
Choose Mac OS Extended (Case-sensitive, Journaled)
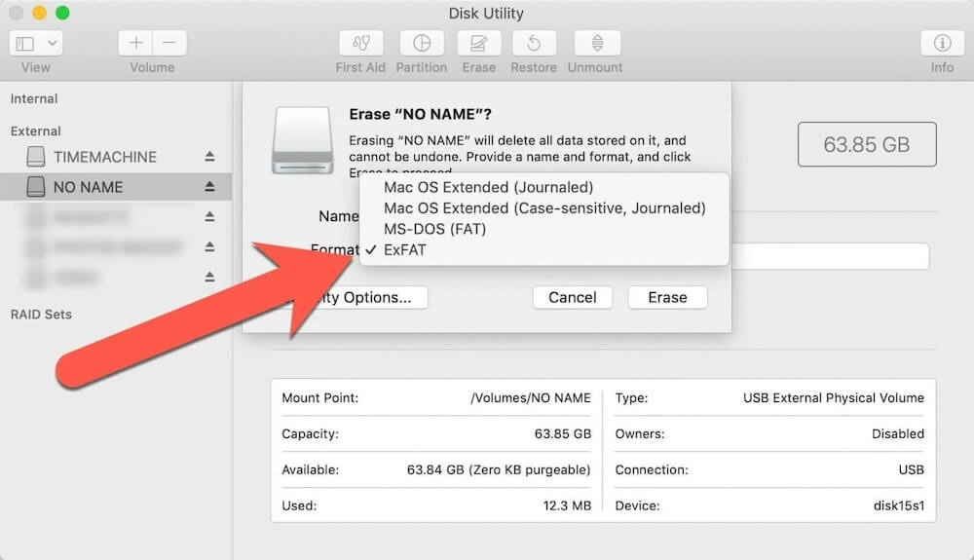click(x=543, y=208)
